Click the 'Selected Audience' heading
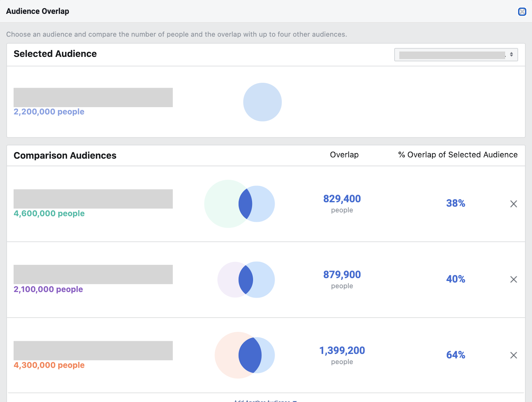Screen dimensions: 532x402 (x=55, y=54)
